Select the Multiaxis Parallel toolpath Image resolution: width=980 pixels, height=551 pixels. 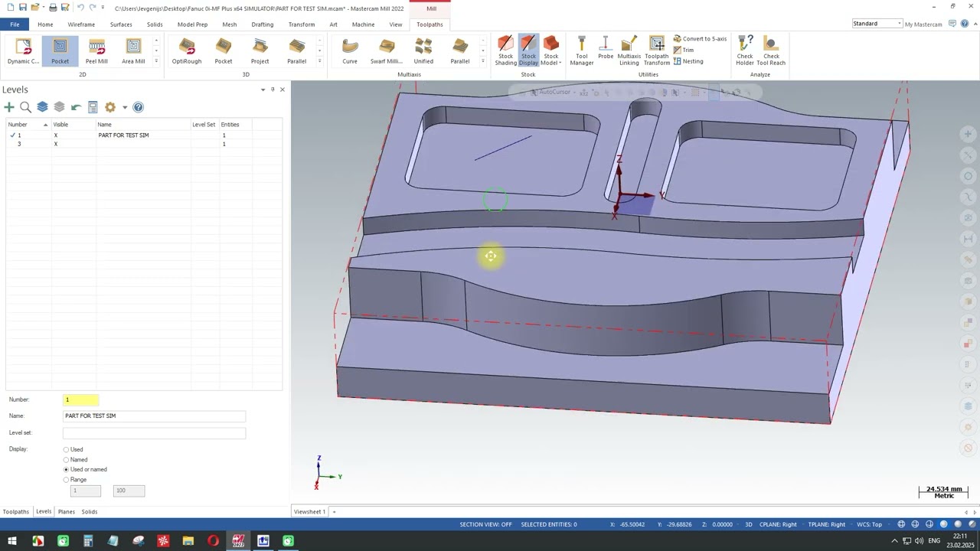(460, 51)
